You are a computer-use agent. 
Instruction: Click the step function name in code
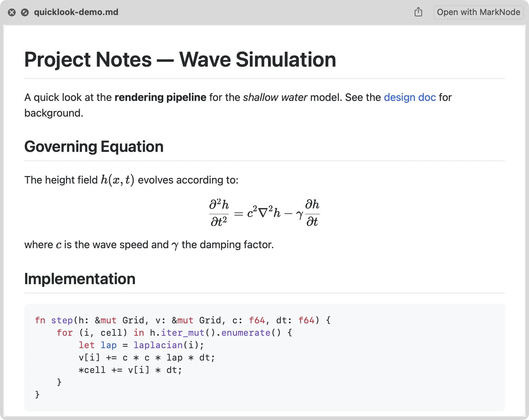[x=62, y=320]
